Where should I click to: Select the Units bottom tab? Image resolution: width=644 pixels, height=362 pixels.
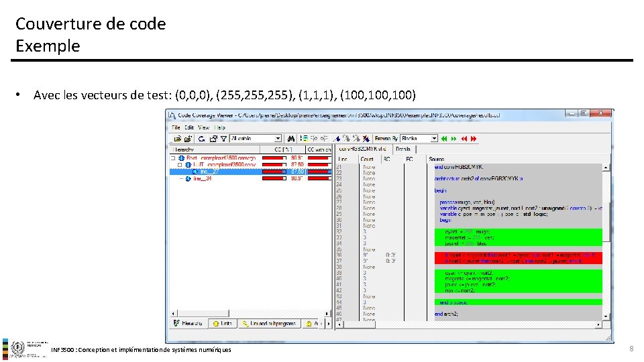pyautogui.click(x=222, y=323)
